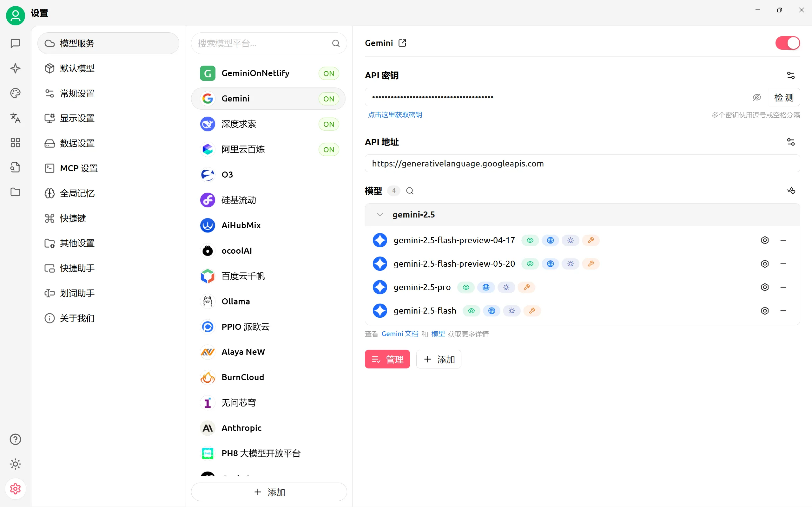Screen dimensions: 812x507
Task: Open the files folder icon in sidebar
Action: coord(16,192)
